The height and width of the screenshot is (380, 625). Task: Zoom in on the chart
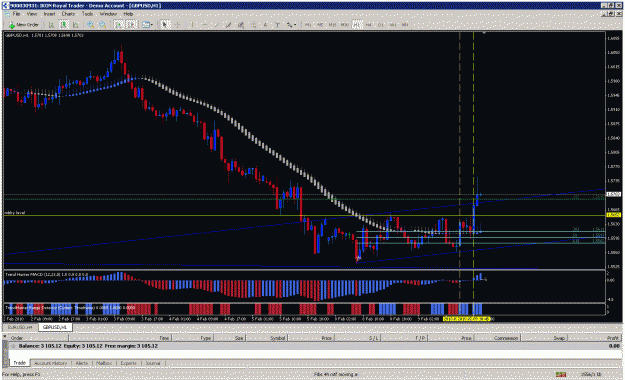coord(90,25)
